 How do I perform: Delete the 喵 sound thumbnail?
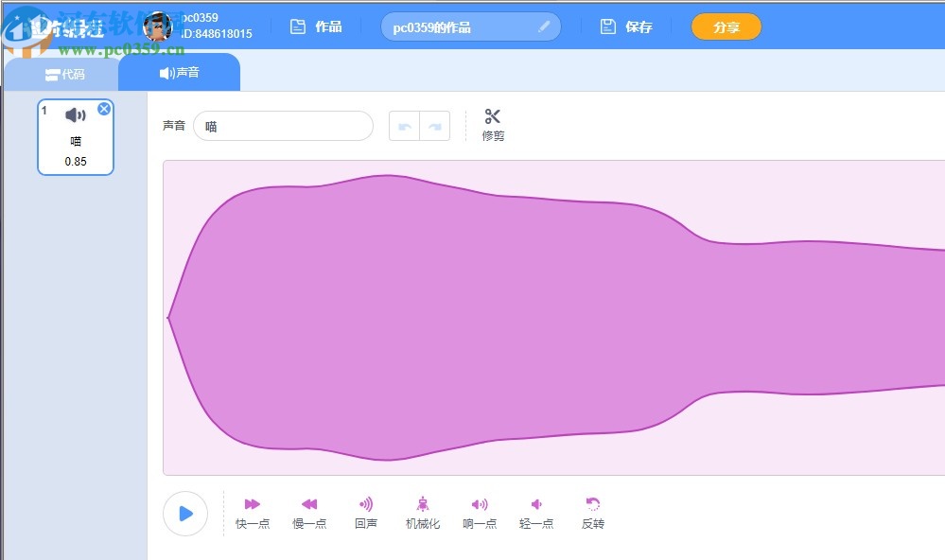point(104,108)
